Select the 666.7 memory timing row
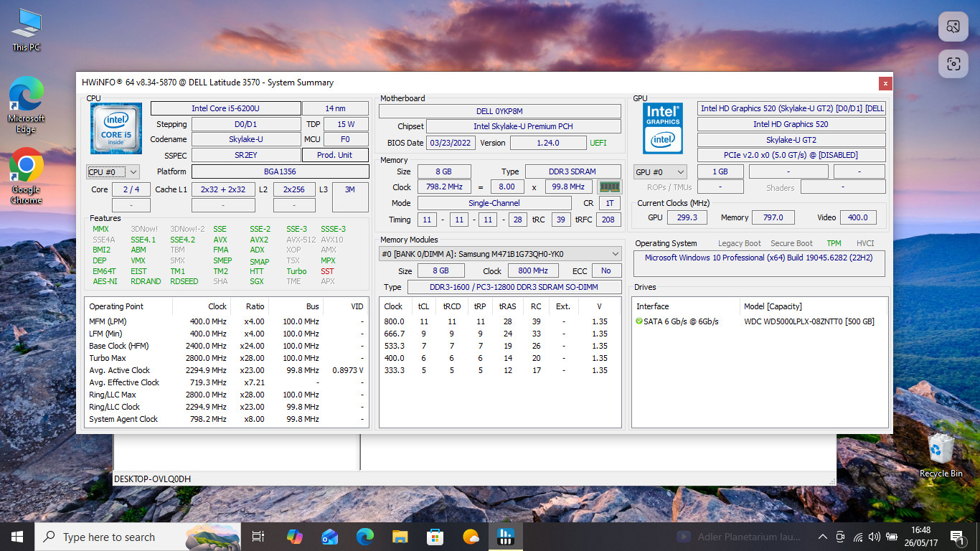Screen dimensions: 980x551 point(500,334)
